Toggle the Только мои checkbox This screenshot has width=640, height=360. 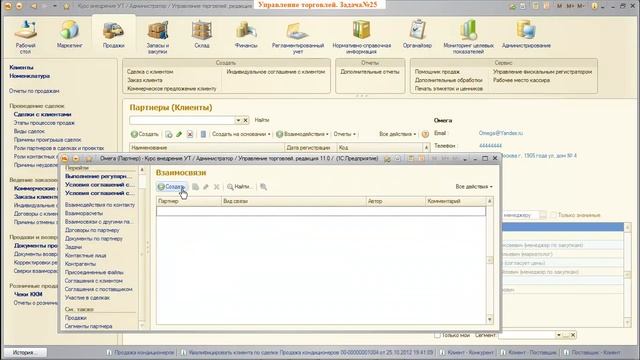437,335
